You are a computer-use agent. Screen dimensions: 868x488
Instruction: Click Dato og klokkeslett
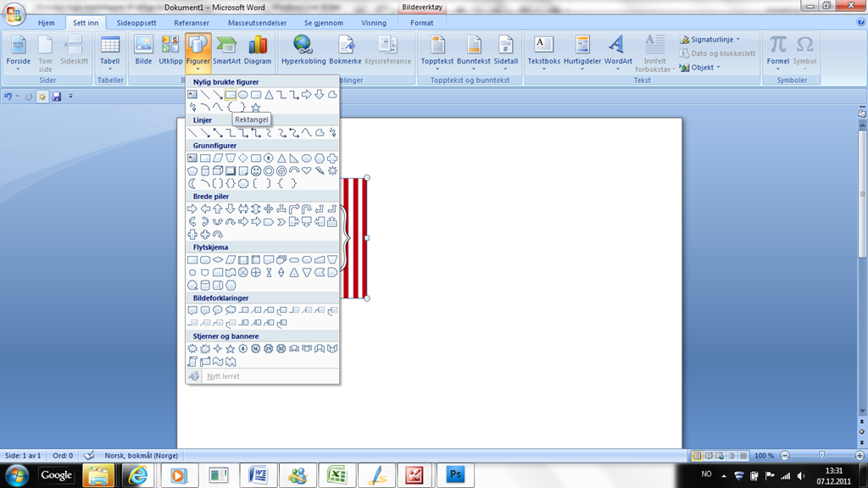[717, 53]
